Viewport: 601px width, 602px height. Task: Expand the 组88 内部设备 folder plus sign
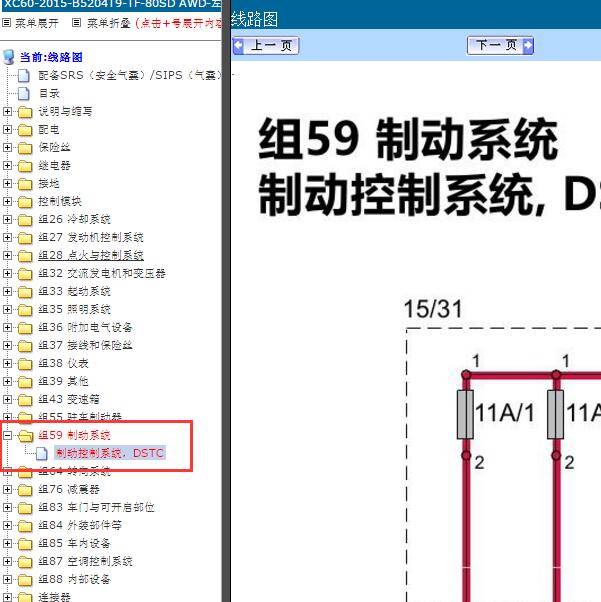click(x=7, y=580)
